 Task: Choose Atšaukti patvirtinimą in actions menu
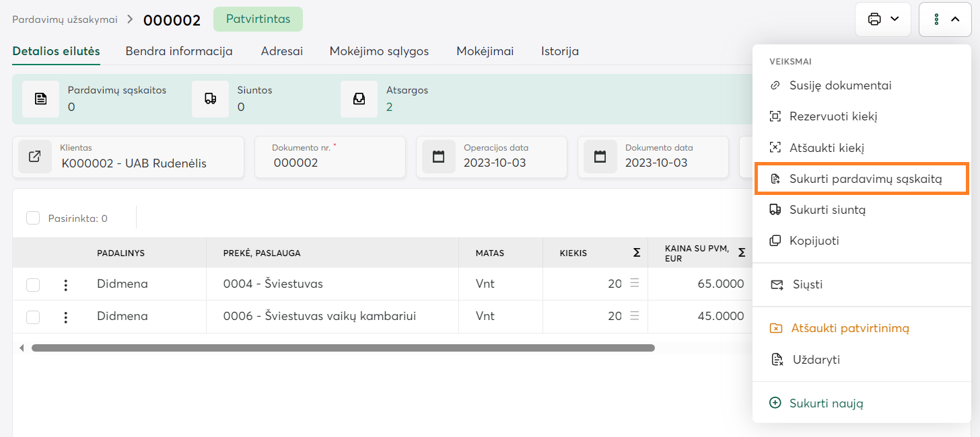tap(849, 328)
